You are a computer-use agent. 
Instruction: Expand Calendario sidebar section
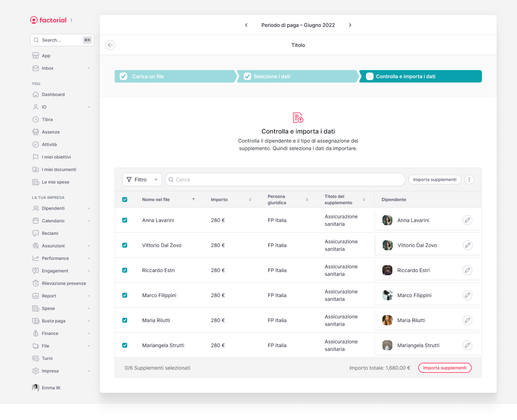(89, 221)
